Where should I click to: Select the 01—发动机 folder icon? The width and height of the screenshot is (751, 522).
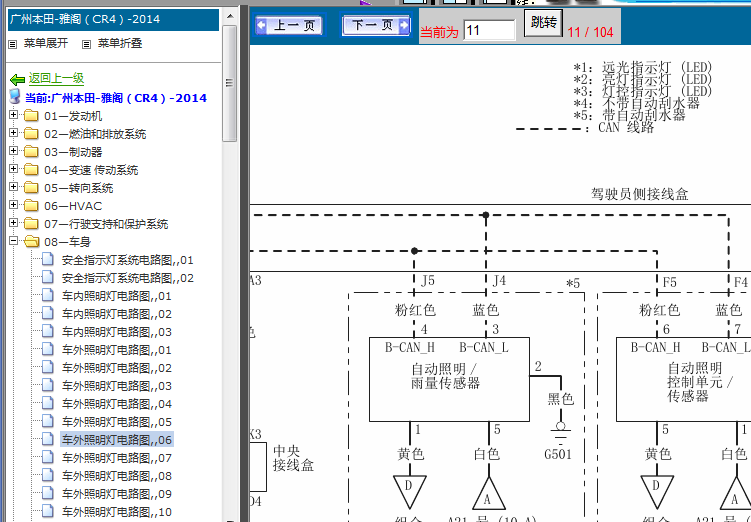31,116
